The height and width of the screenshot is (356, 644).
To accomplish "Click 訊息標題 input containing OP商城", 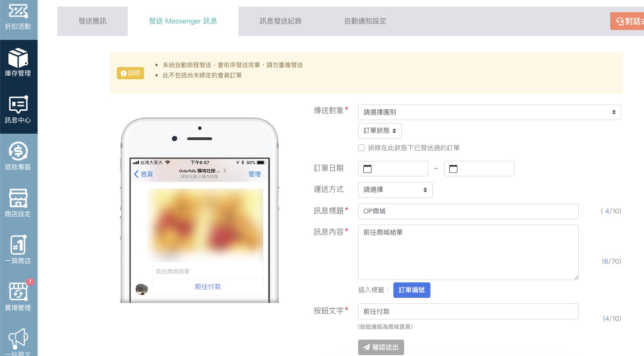I will [x=468, y=211].
